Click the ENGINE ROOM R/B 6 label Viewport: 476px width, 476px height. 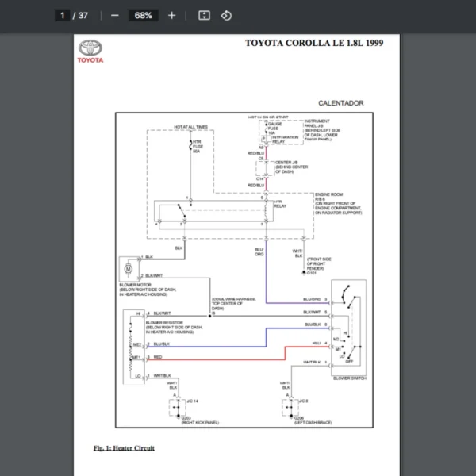click(328, 197)
